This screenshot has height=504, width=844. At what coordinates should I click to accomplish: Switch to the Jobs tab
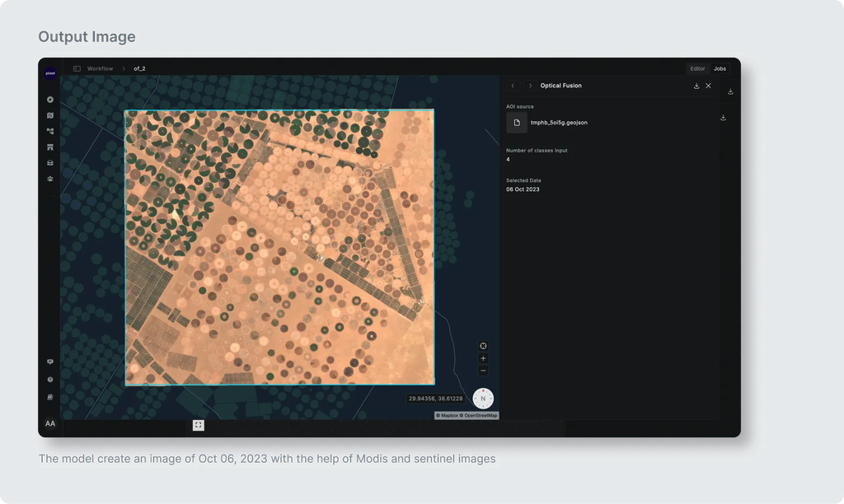[720, 69]
